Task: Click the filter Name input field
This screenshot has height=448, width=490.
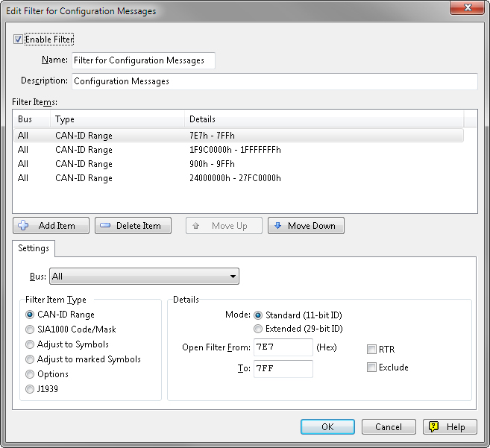Action: click(143, 60)
